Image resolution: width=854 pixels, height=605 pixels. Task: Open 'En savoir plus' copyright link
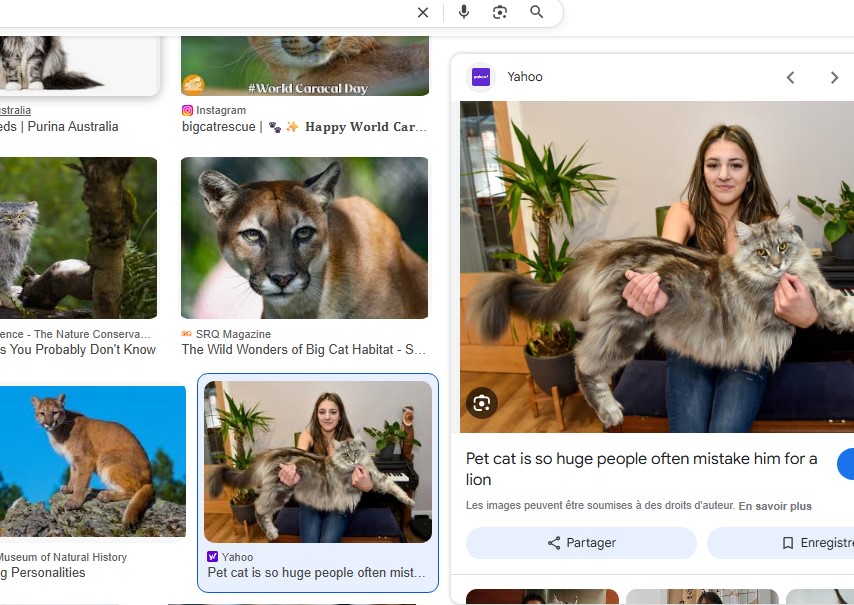[x=775, y=506]
